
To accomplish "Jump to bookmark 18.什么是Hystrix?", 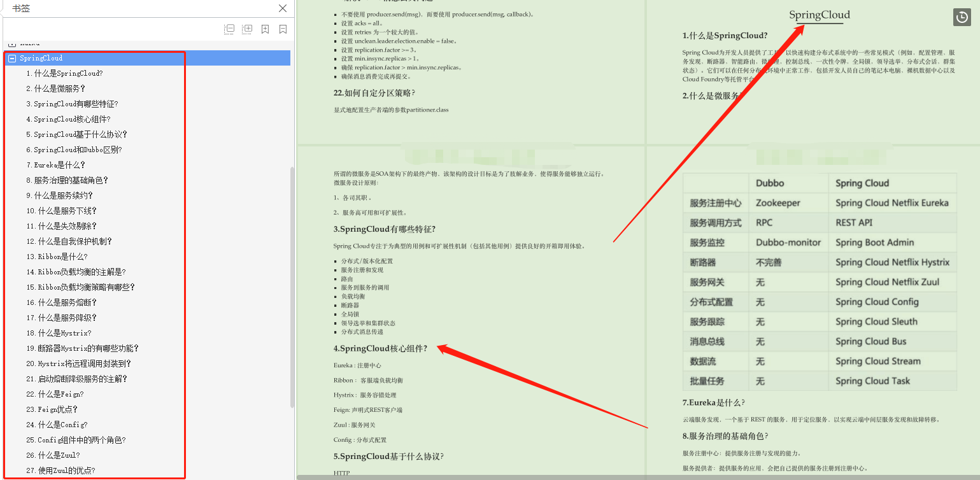I will tap(59, 333).
